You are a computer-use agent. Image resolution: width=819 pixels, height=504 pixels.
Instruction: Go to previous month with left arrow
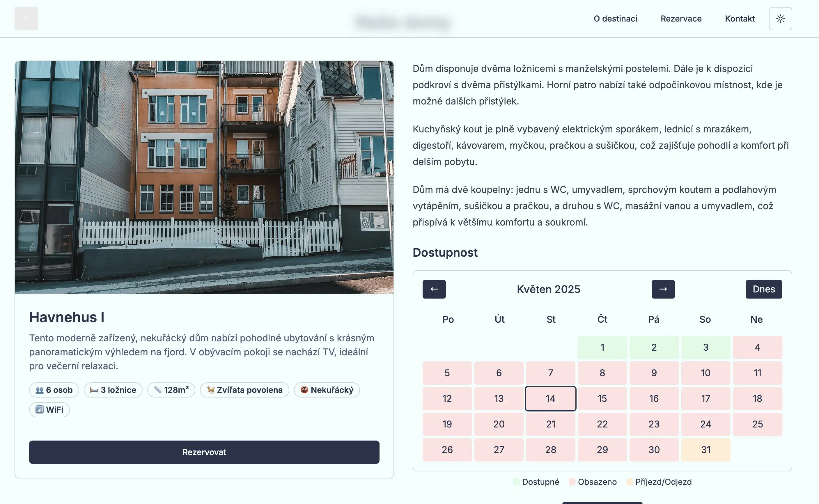click(x=434, y=289)
